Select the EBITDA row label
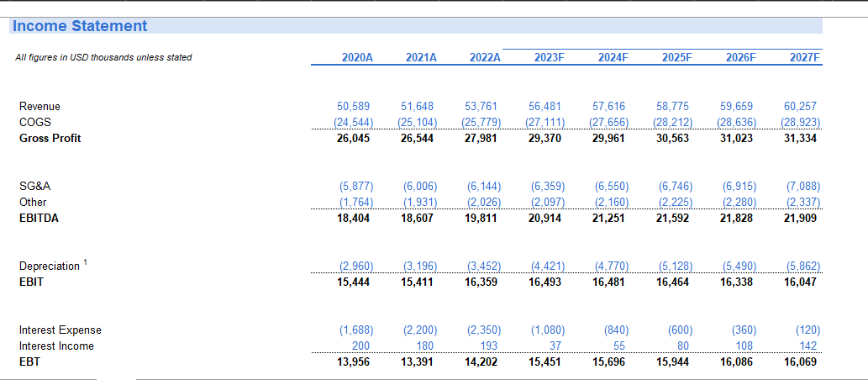The width and height of the screenshot is (868, 380). point(39,218)
